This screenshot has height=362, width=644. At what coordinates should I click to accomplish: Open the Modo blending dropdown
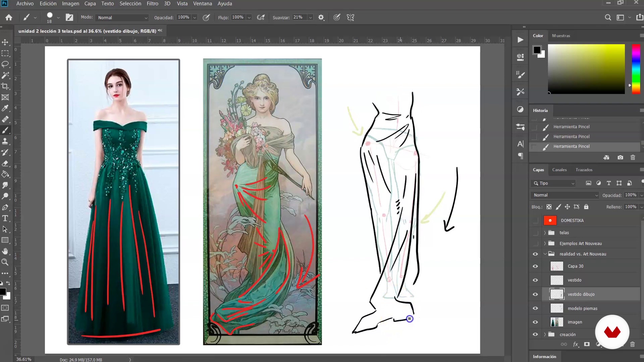coord(122,17)
